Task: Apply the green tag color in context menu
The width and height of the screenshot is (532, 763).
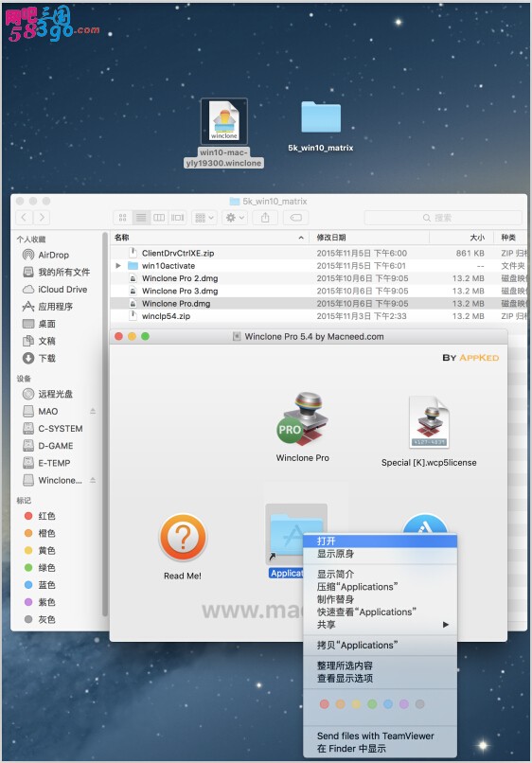Action: pyautogui.click(x=372, y=704)
